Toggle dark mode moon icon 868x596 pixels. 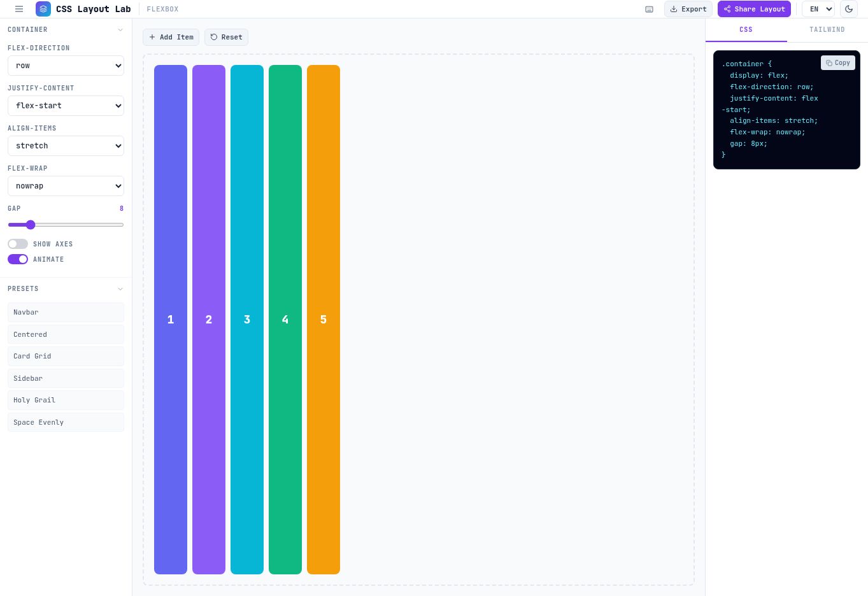click(849, 9)
